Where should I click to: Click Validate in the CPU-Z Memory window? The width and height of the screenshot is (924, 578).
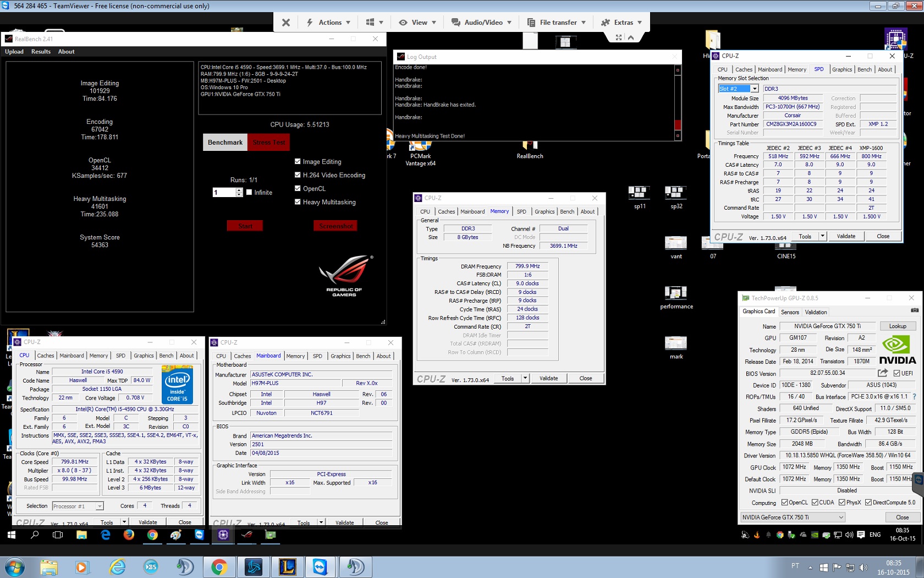[x=548, y=378]
